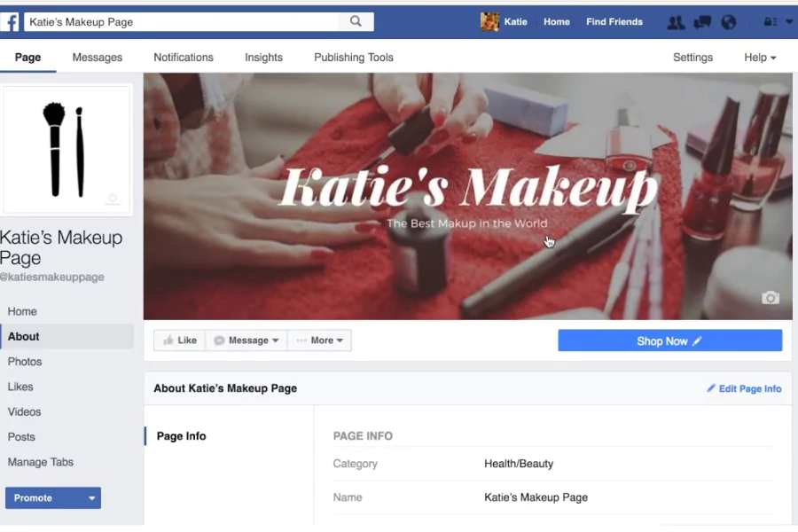798x532 pixels.
Task: Click the search magnifier icon
Action: tap(356, 21)
